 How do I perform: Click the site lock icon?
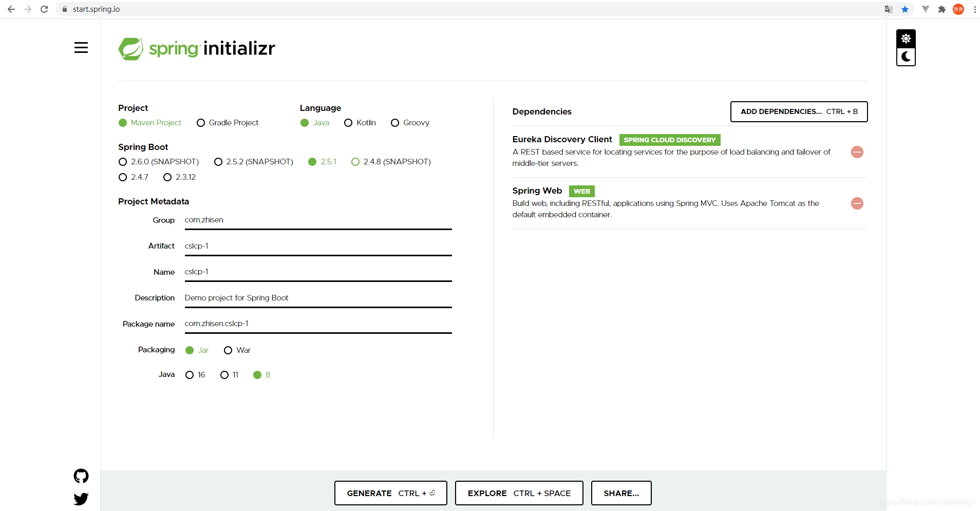click(65, 9)
